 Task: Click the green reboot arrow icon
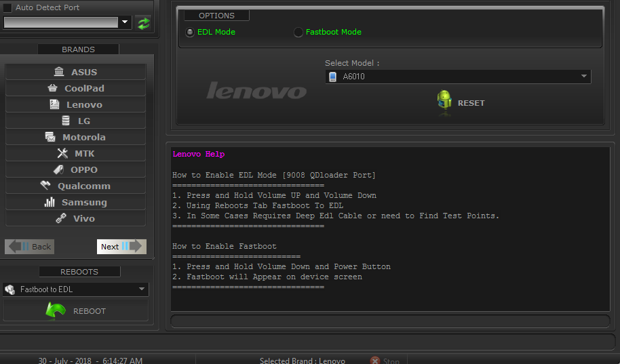[56, 310]
